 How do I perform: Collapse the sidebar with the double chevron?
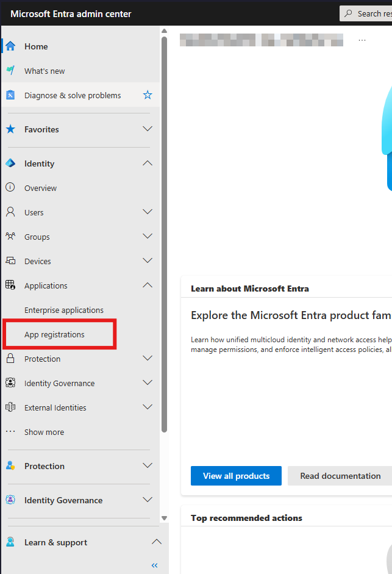(154, 565)
